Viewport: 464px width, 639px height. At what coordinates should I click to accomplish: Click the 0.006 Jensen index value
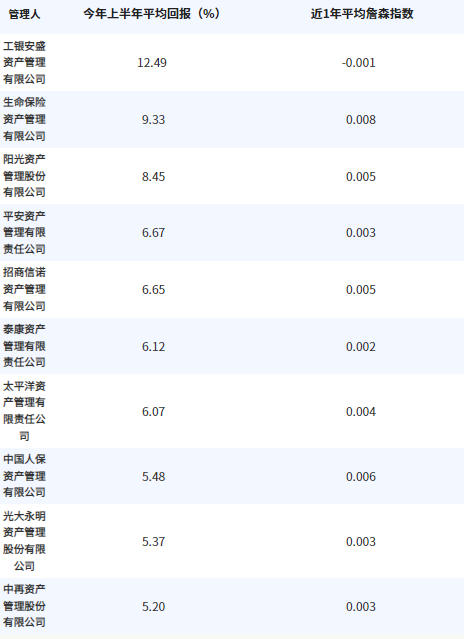pyautogui.click(x=361, y=477)
